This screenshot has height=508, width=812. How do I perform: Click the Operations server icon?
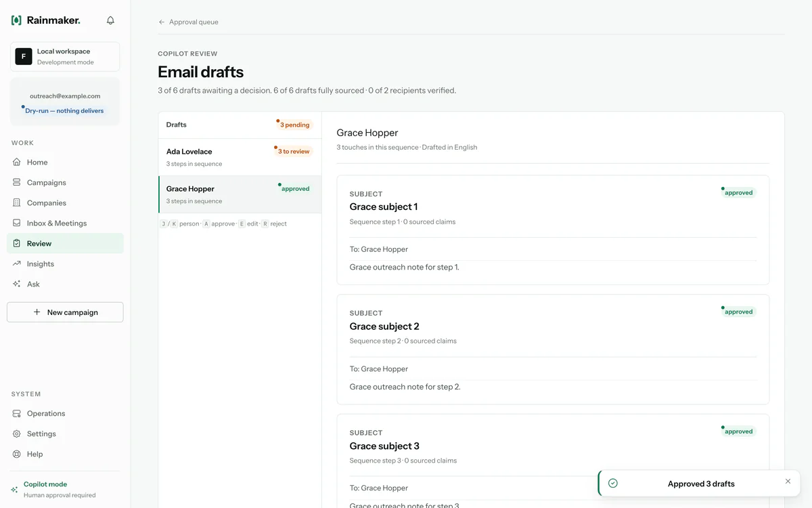17,413
